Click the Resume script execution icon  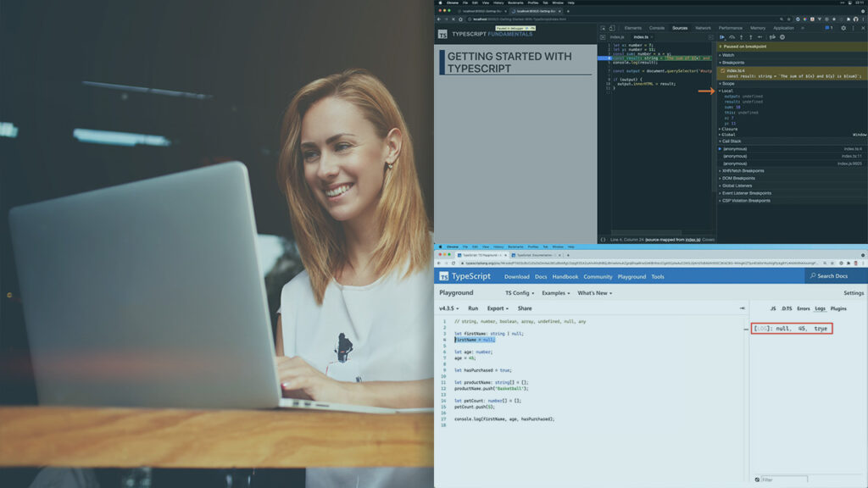tap(722, 37)
